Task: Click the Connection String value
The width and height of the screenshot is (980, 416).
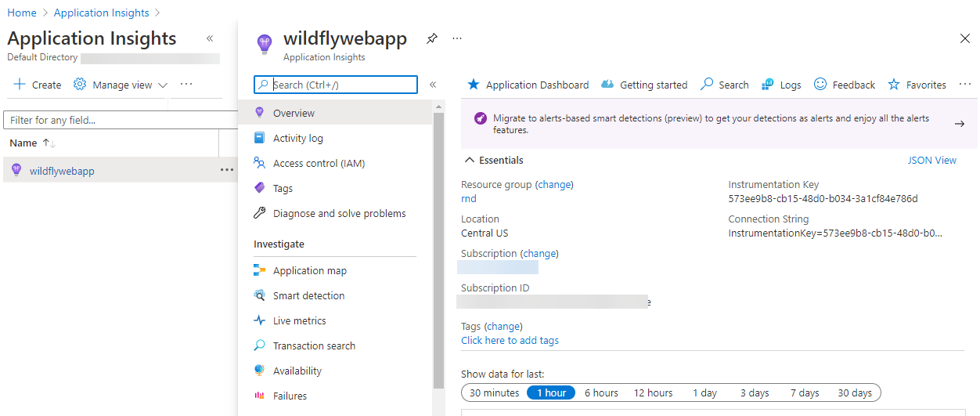Action: (835, 233)
